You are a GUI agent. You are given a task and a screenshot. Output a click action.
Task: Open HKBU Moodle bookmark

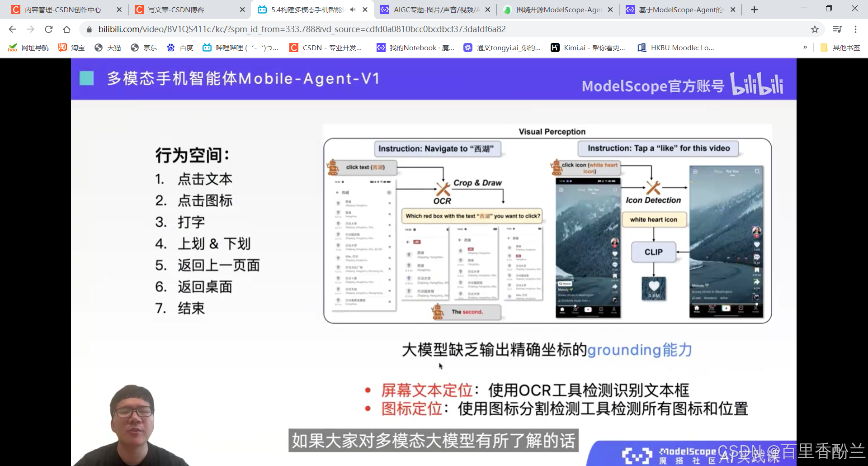676,48
